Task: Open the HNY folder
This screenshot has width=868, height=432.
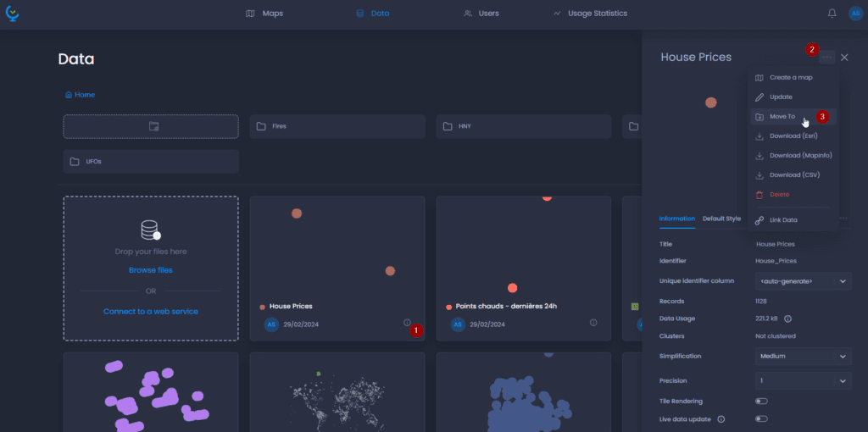Action: click(x=524, y=127)
